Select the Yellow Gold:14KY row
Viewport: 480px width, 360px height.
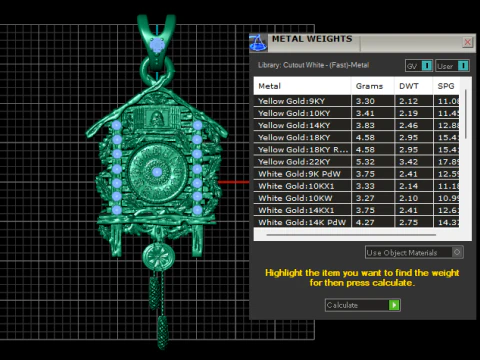pos(356,125)
